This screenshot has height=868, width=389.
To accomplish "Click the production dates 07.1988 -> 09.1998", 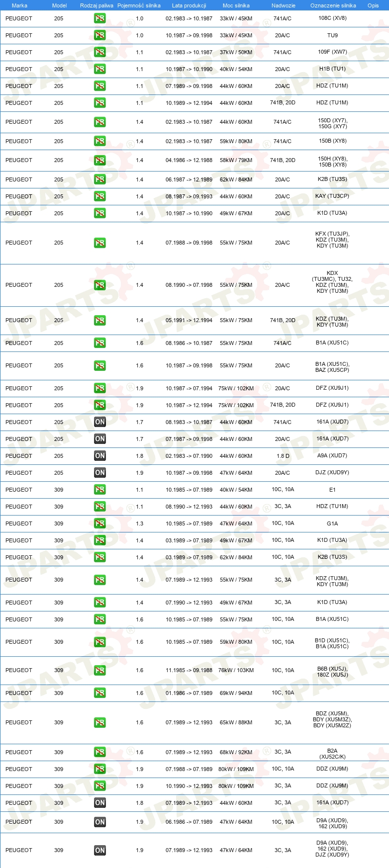I will click(x=189, y=243).
